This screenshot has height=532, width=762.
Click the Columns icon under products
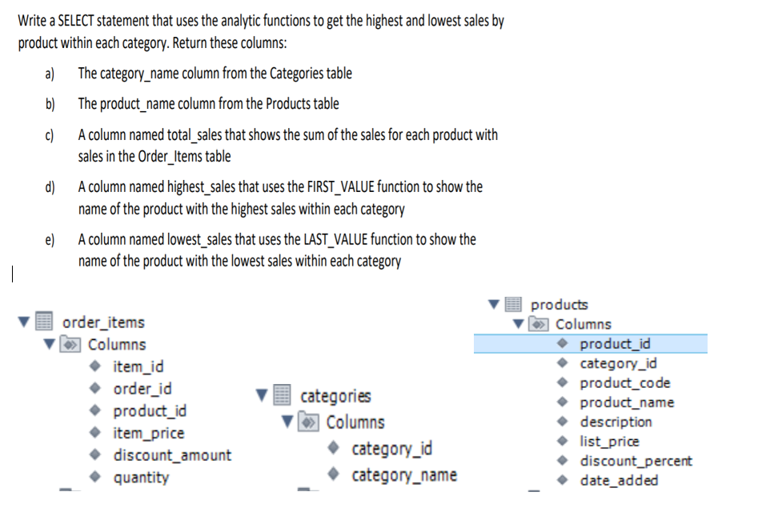(x=537, y=325)
